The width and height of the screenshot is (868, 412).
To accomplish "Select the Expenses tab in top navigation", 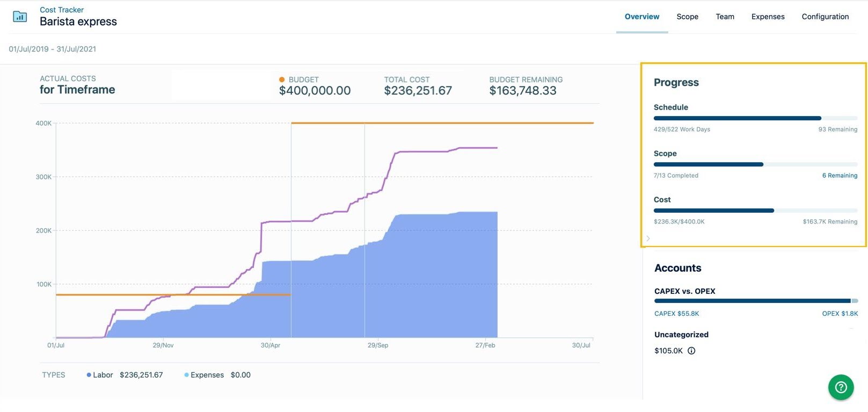I will pyautogui.click(x=768, y=17).
